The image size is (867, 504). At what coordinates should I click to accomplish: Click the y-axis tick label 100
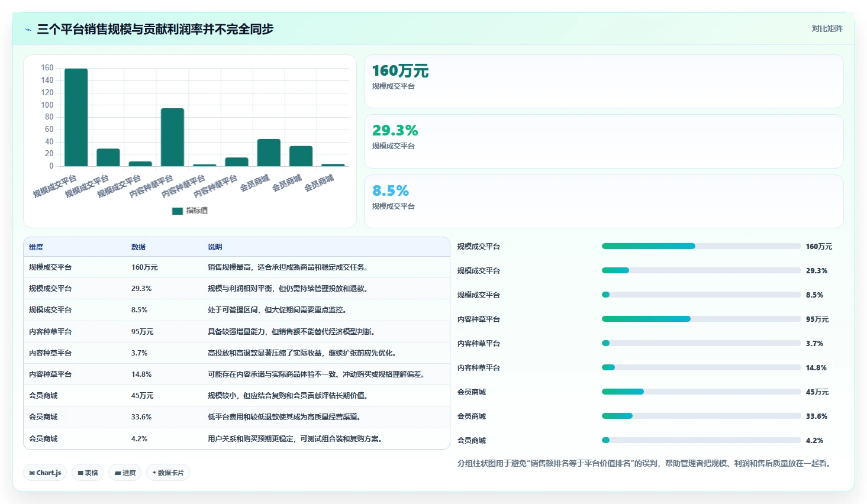point(47,105)
